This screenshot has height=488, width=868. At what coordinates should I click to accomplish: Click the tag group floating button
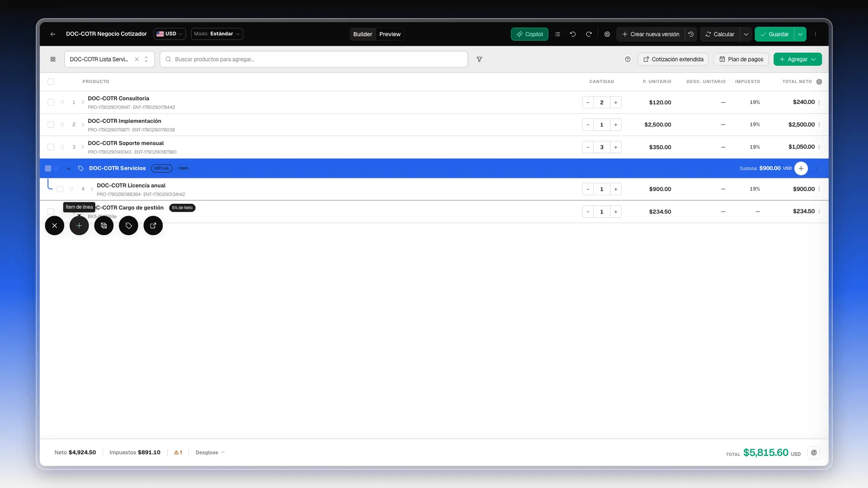point(128,225)
